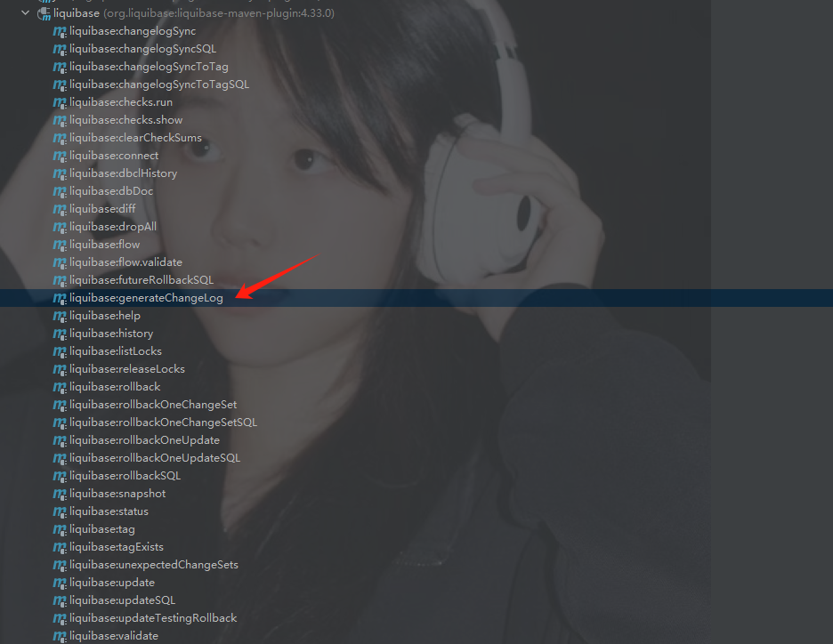Click the Maven icon beside liquibase:checks.run

(x=60, y=103)
